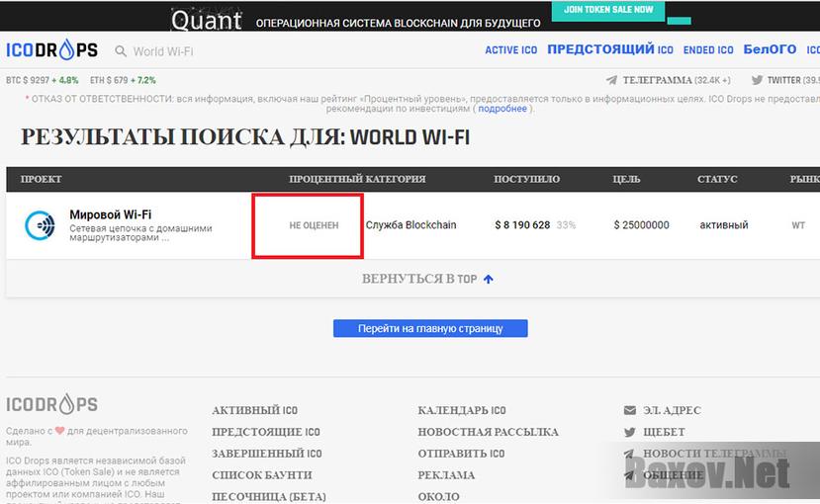Image resolution: width=820 pixels, height=504 pixels.
Task: Open footer КАЛЕНДАРЬ ICO link
Action: (x=462, y=410)
